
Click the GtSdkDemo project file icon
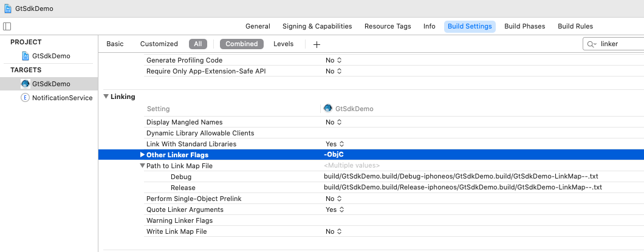click(26, 56)
